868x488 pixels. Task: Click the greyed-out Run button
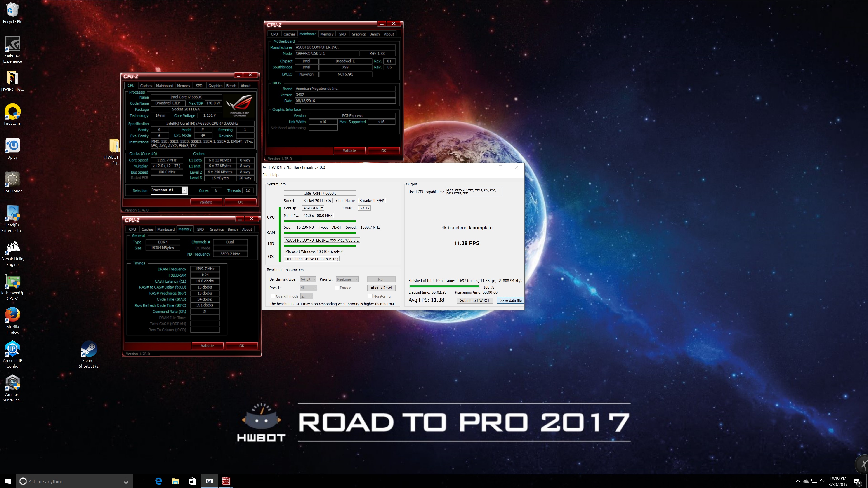(x=381, y=279)
